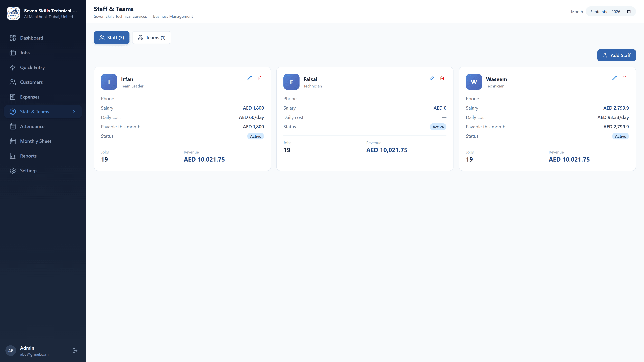Click the abc@gmail.com account email
Screen dimensions: 644x362
coord(34,354)
